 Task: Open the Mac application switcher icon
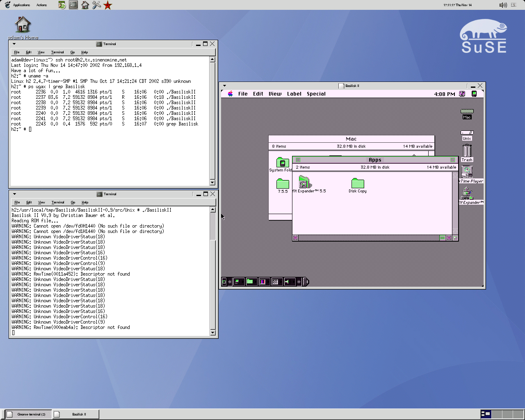click(474, 94)
